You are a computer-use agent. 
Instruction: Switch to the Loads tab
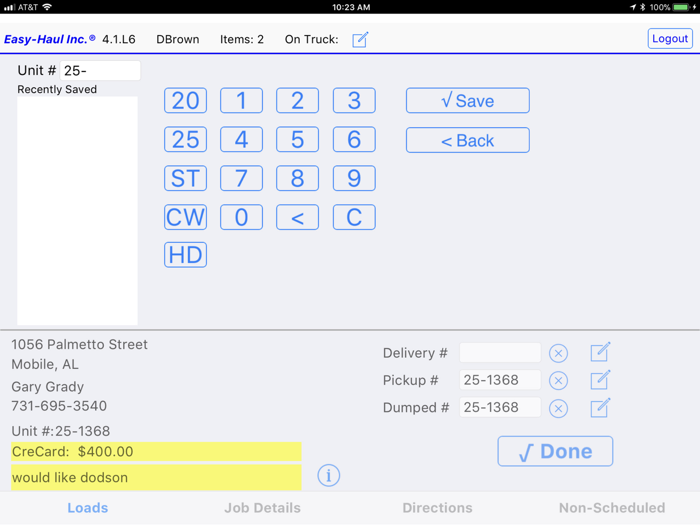tap(88, 508)
